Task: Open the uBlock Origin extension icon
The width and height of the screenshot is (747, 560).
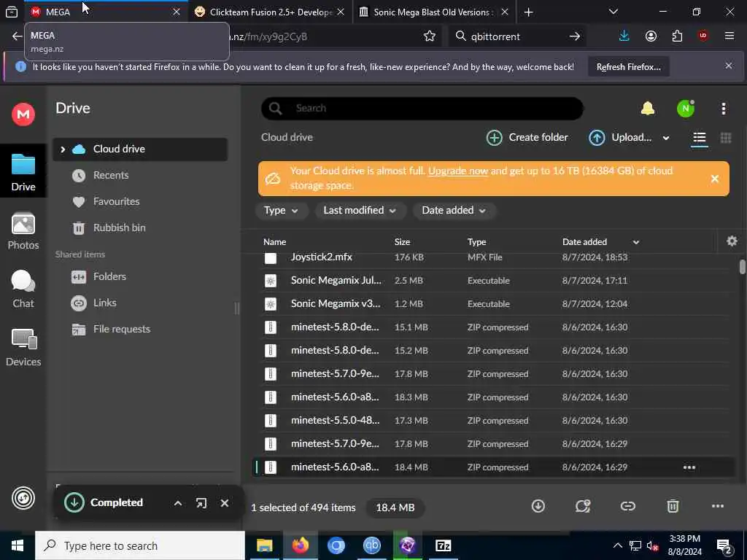Action: [703, 36]
